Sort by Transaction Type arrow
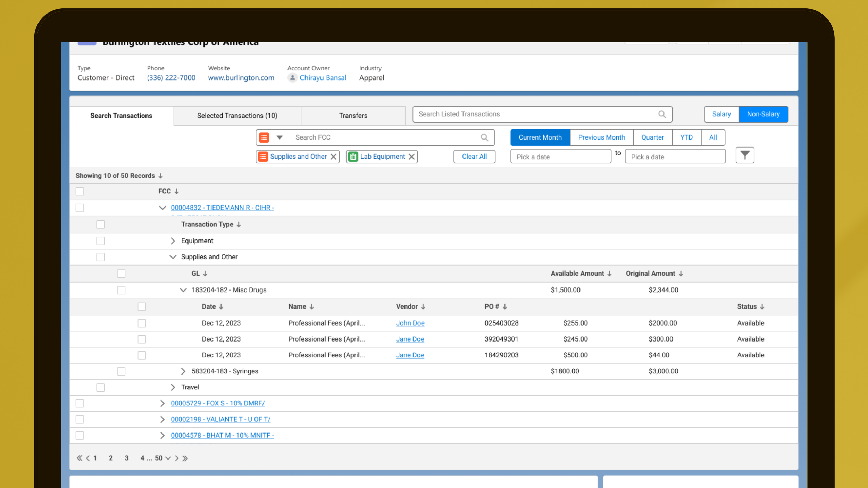This screenshot has width=868, height=488. pos(239,225)
